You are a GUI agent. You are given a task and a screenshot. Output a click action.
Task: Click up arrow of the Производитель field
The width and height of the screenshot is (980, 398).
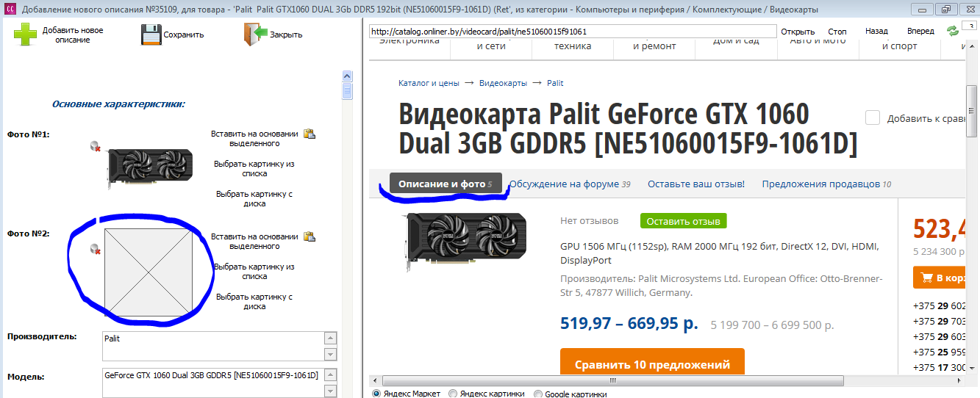[x=331, y=339]
